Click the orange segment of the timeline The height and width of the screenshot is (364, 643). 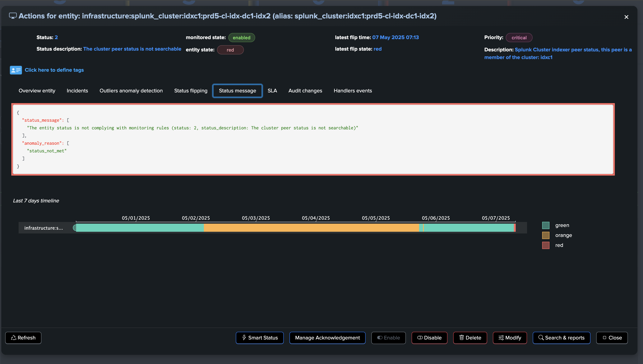[311, 228]
